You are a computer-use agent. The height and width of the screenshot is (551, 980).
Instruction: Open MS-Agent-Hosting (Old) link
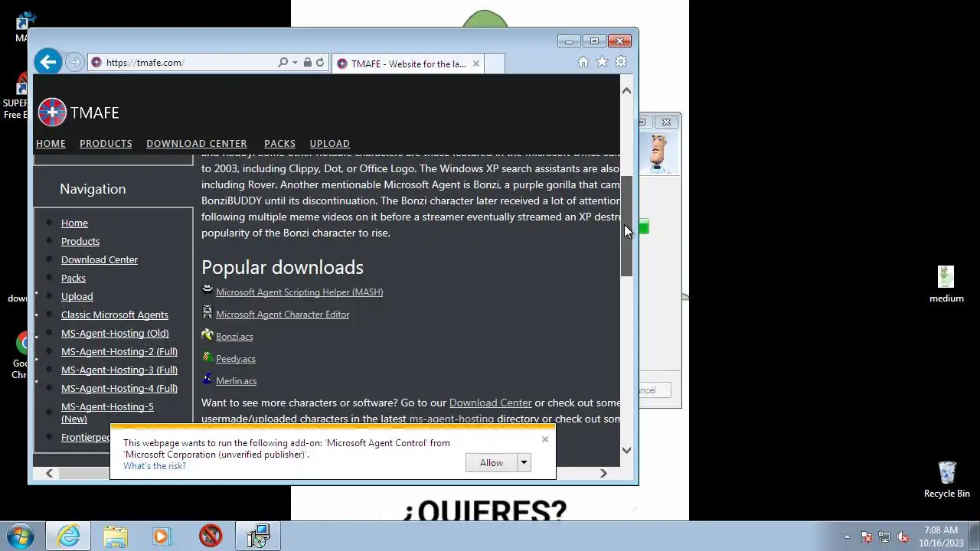(x=115, y=333)
